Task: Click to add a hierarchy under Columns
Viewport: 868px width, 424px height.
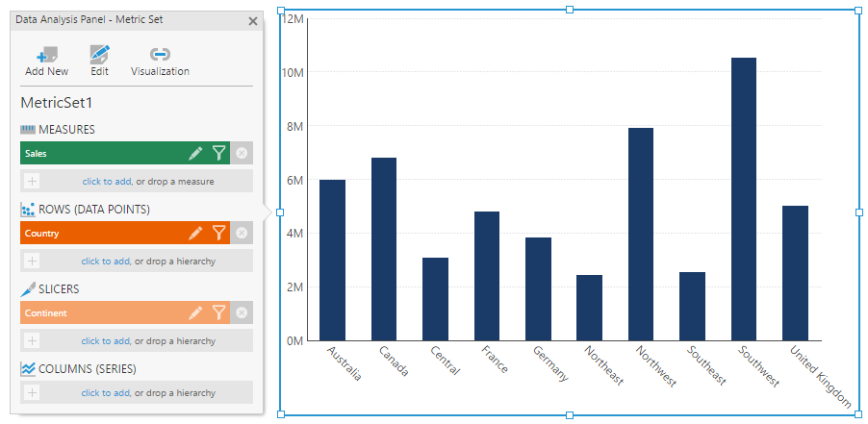Action: tap(105, 392)
